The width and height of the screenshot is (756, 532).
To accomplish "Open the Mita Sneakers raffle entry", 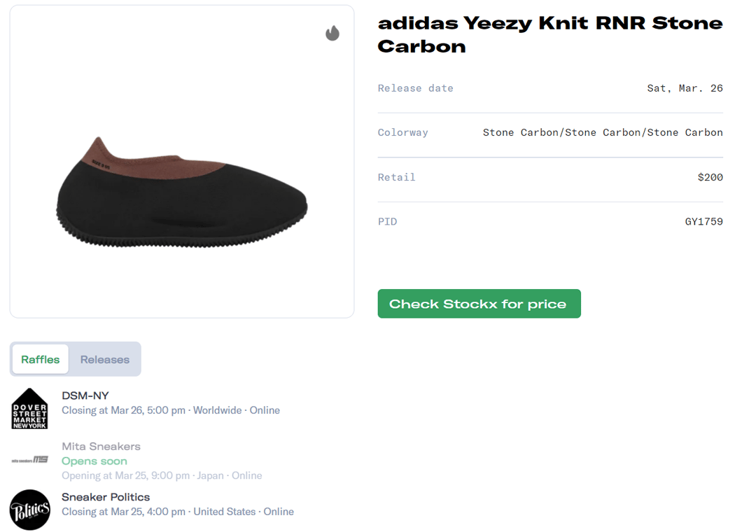I will point(101,446).
